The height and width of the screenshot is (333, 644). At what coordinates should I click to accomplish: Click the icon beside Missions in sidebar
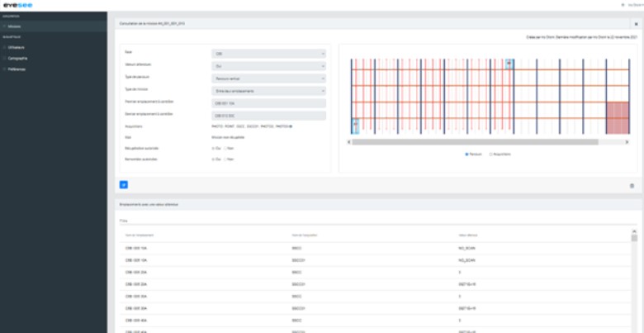click(x=4, y=26)
